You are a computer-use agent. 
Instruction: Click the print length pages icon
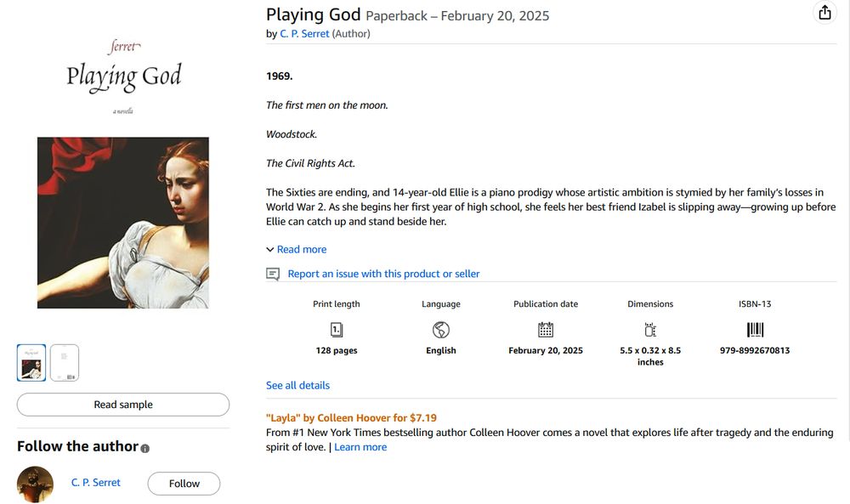[337, 330]
